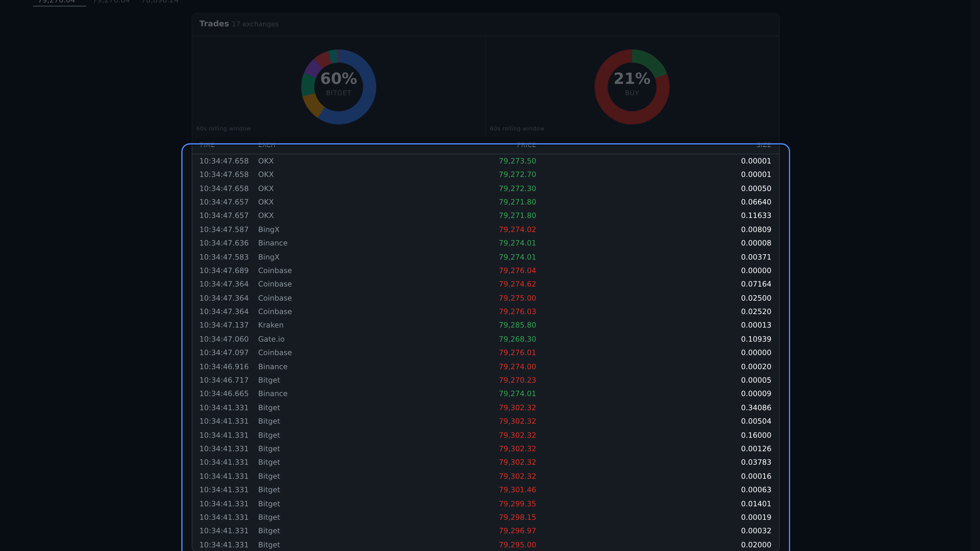Select the price cell 79,272.30
The image size is (980, 551).
[517, 189]
